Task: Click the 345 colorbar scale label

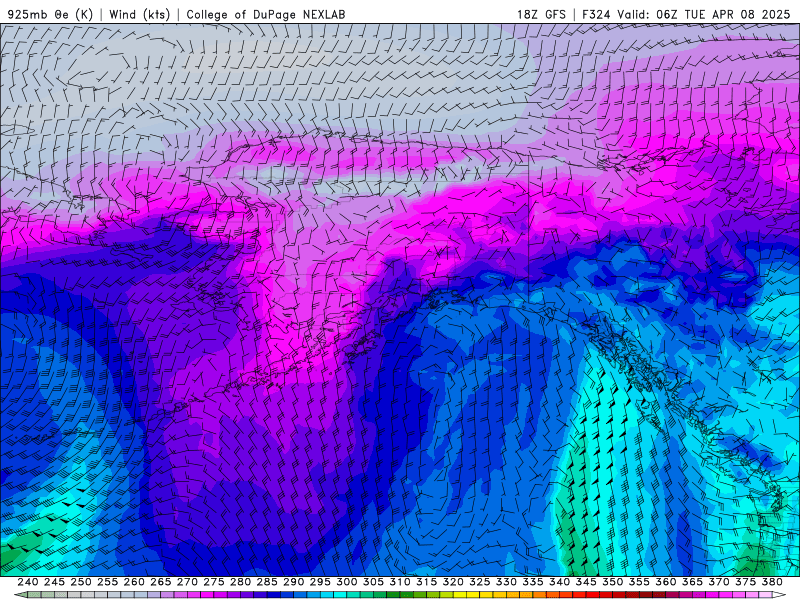Action: pos(586,582)
